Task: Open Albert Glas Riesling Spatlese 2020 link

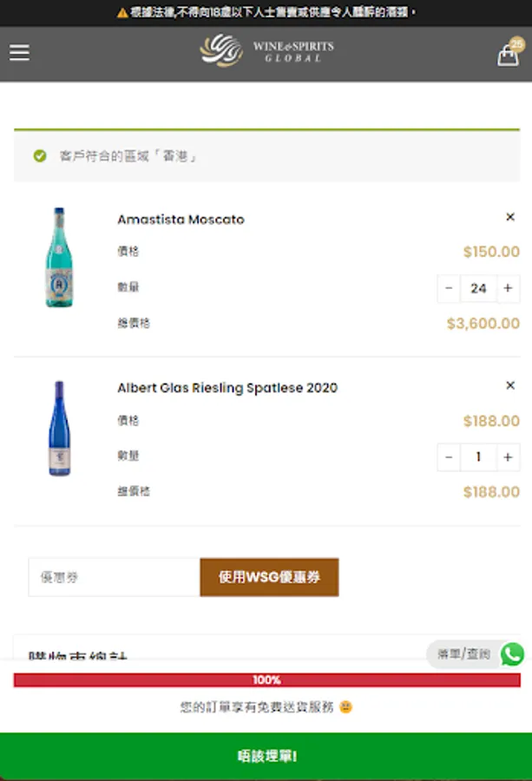Action: click(227, 388)
